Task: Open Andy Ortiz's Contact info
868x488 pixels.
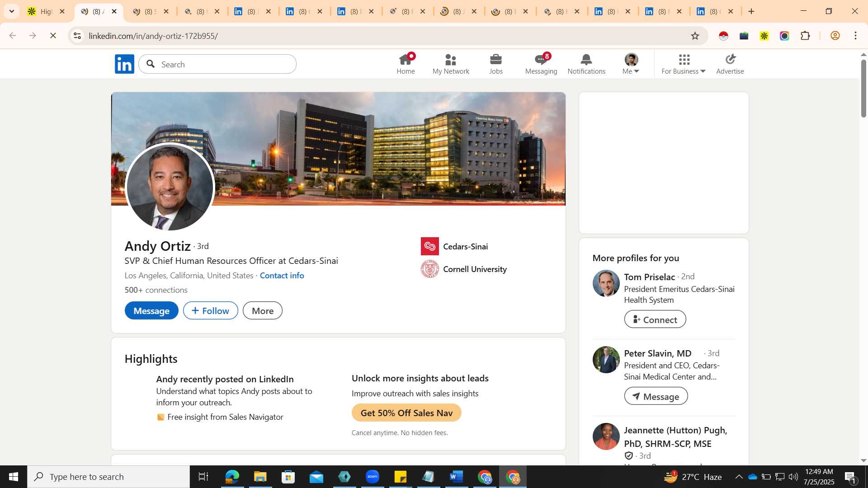Action: pos(282,275)
